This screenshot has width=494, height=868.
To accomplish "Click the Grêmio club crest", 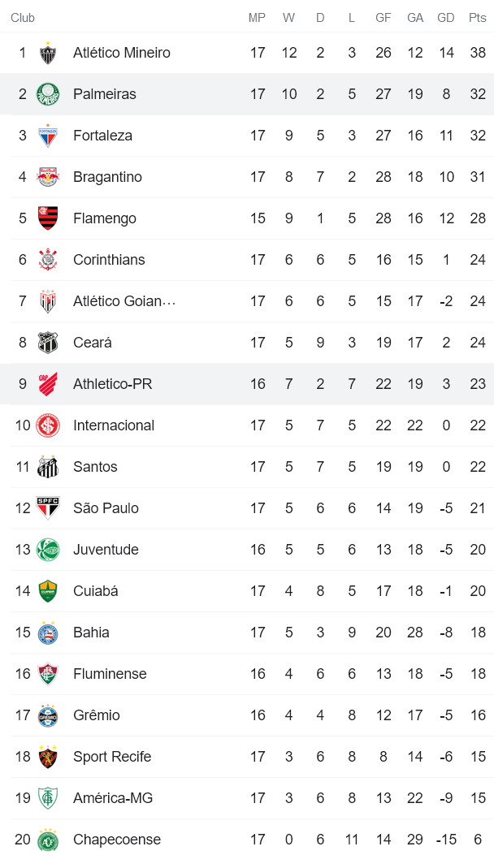I will point(47,715).
